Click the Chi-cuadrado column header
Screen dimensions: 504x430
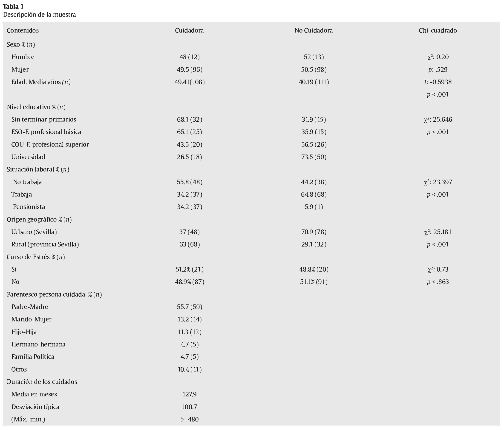click(x=438, y=30)
